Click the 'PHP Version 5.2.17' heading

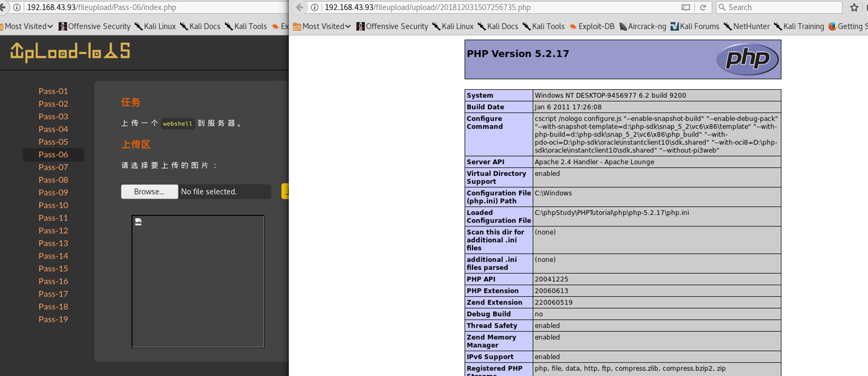click(x=518, y=54)
